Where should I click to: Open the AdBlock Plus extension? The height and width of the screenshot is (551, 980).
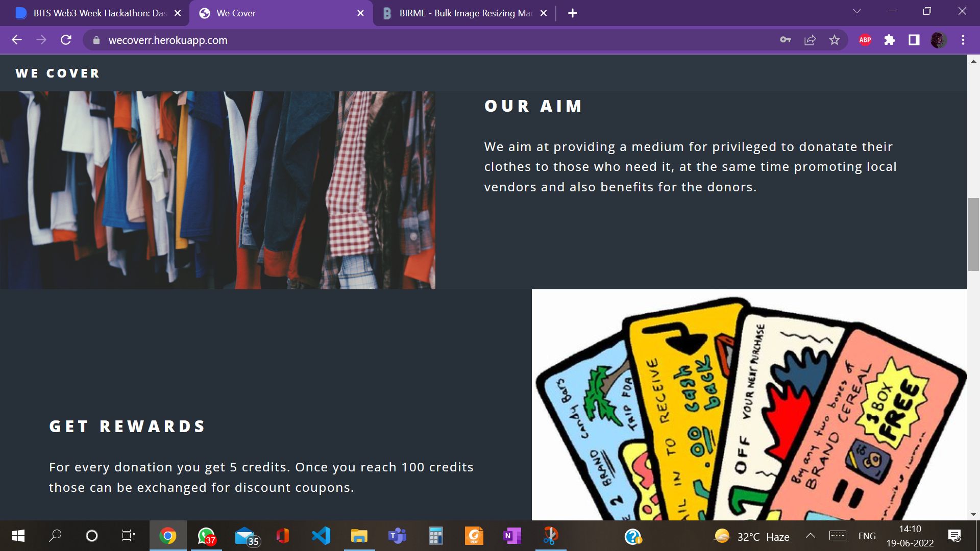(865, 40)
